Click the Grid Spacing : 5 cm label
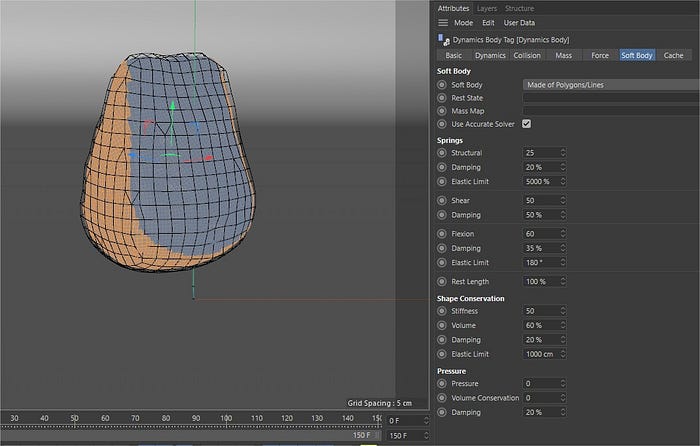 (x=379, y=403)
